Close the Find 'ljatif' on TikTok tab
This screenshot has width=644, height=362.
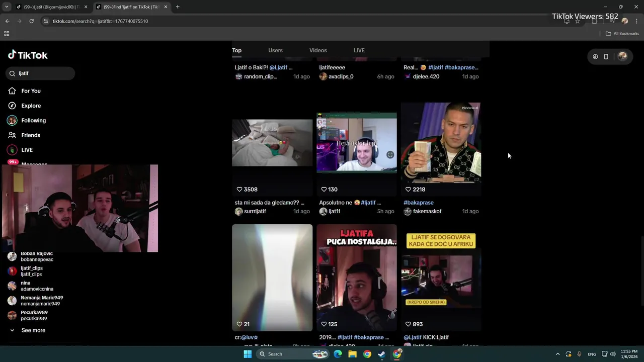[166, 7]
